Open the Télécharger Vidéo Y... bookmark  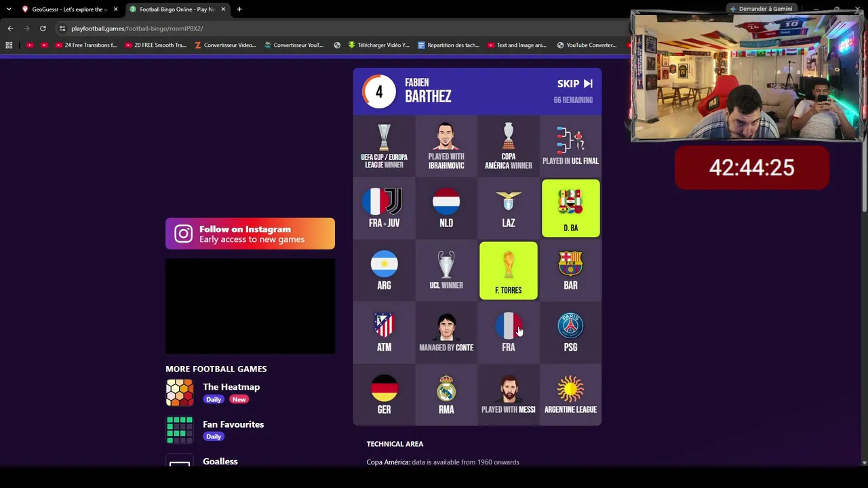point(378,45)
